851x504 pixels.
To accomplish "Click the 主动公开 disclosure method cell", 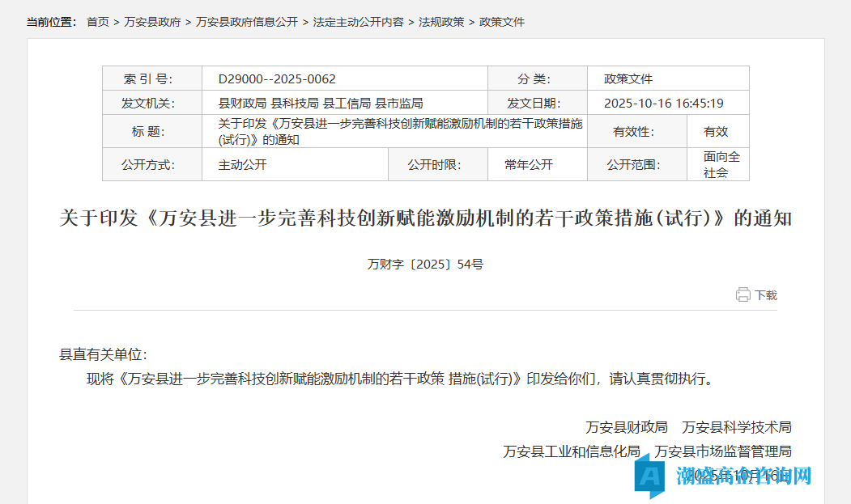I will (x=242, y=165).
